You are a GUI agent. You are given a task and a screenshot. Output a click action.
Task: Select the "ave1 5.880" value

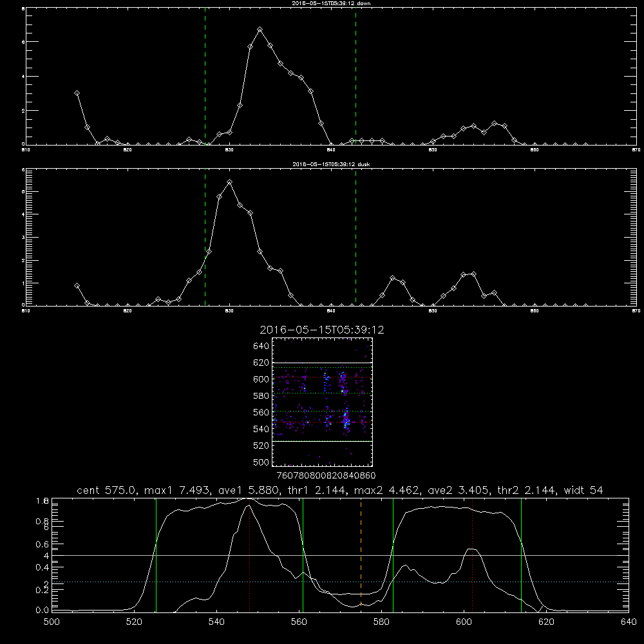(x=249, y=490)
